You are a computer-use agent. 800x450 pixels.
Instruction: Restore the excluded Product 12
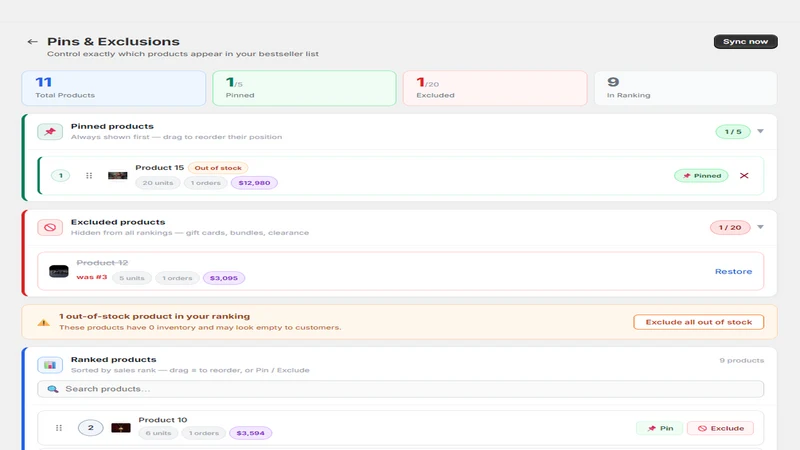pyautogui.click(x=733, y=271)
